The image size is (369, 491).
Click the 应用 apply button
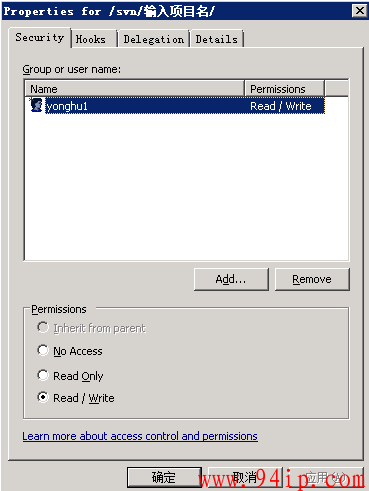[x=325, y=477]
